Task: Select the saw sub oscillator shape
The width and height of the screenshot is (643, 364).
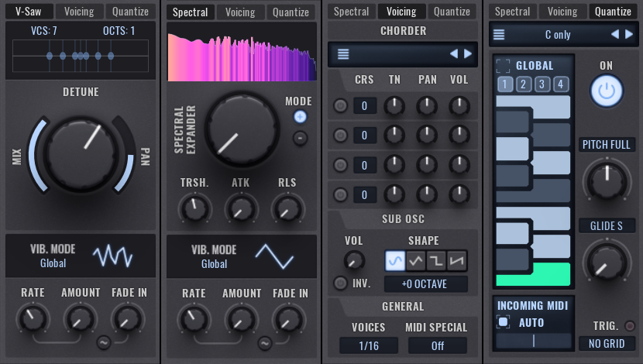Action: tap(457, 261)
